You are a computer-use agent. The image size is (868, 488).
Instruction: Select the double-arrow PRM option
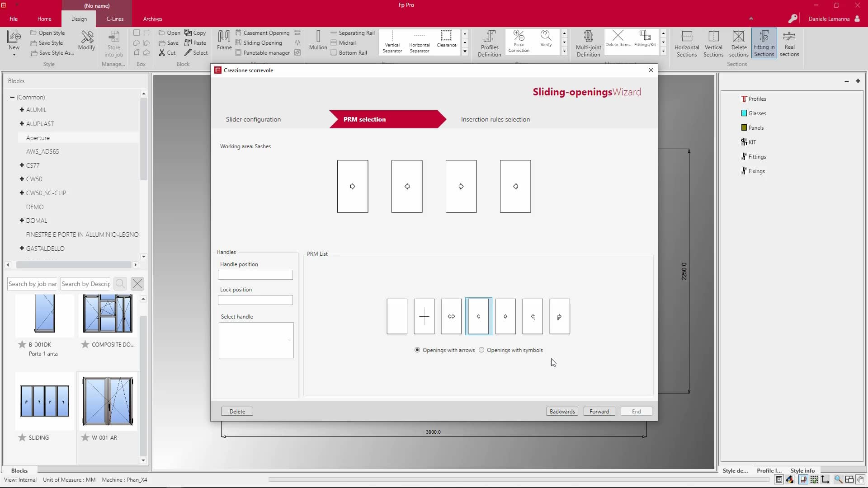451,316
